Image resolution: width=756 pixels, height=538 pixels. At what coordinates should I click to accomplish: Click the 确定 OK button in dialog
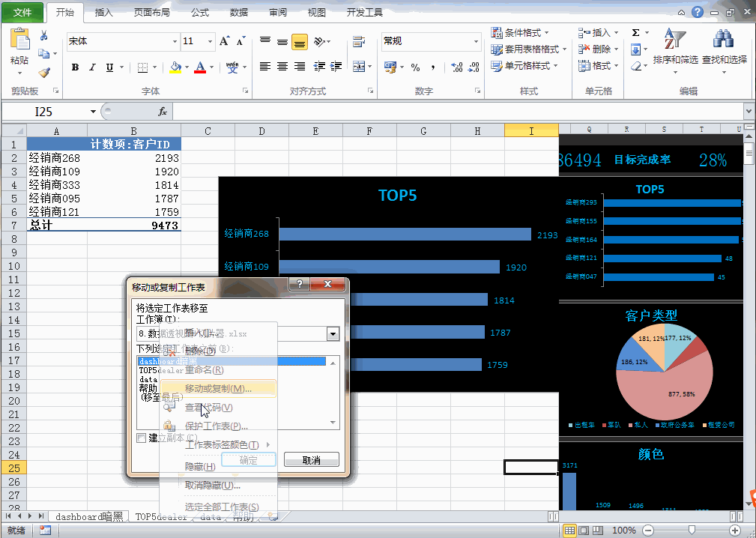pos(249,460)
